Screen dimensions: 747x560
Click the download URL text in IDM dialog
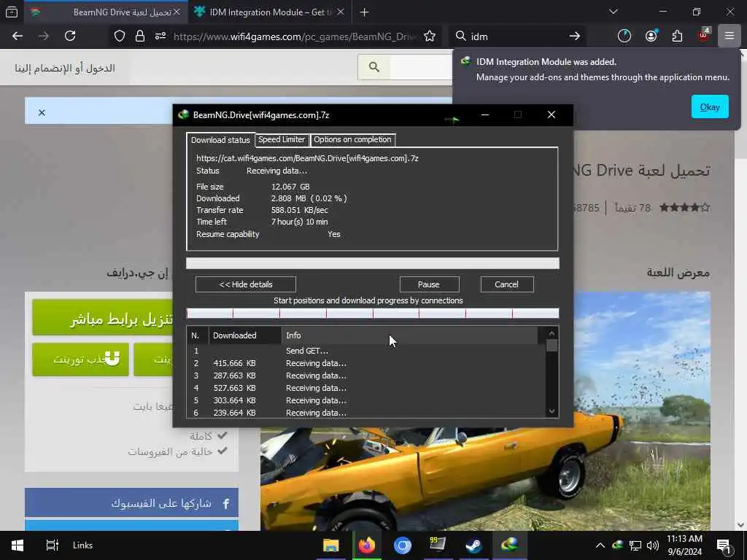pos(307,158)
